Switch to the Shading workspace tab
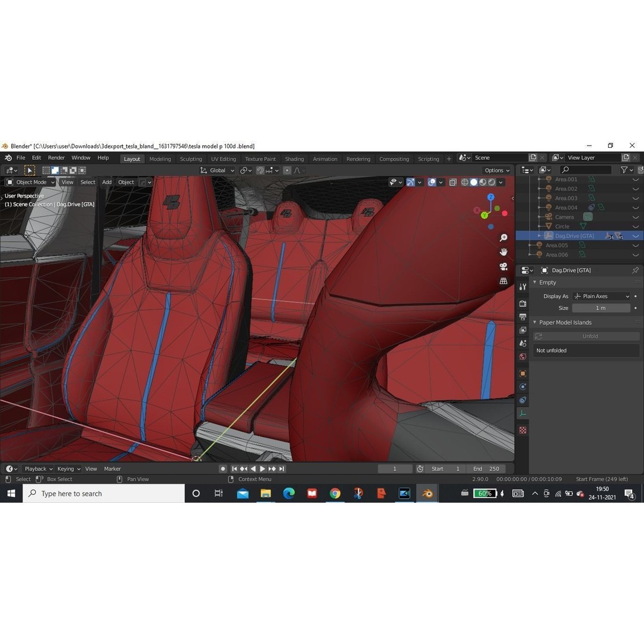The image size is (644, 644). pos(295,159)
